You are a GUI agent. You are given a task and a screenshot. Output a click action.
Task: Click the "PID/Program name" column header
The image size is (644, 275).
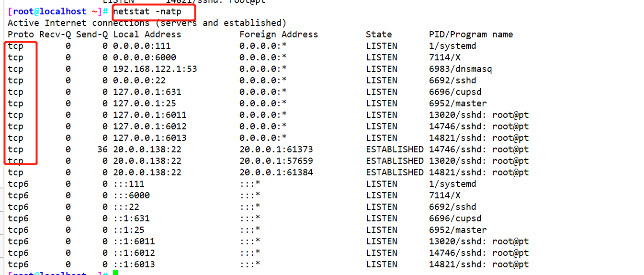(471, 34)
